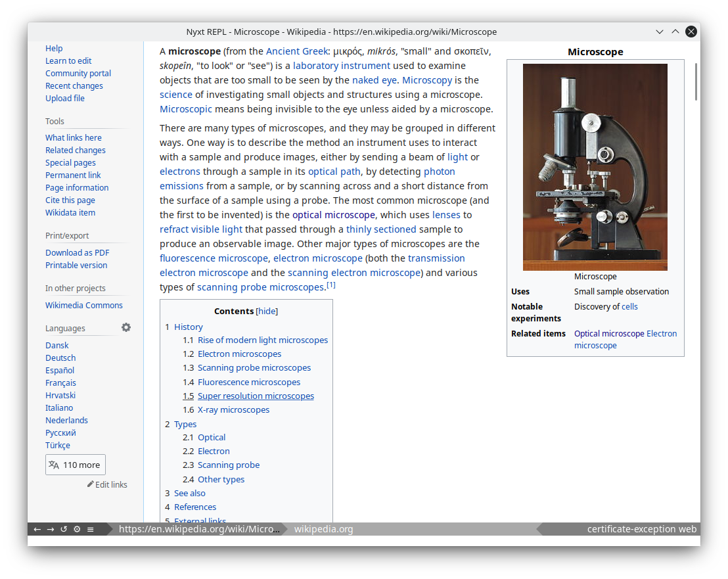Switch to Türkçe language version
The image size is (728, 579).
click(x=58, y=446)
